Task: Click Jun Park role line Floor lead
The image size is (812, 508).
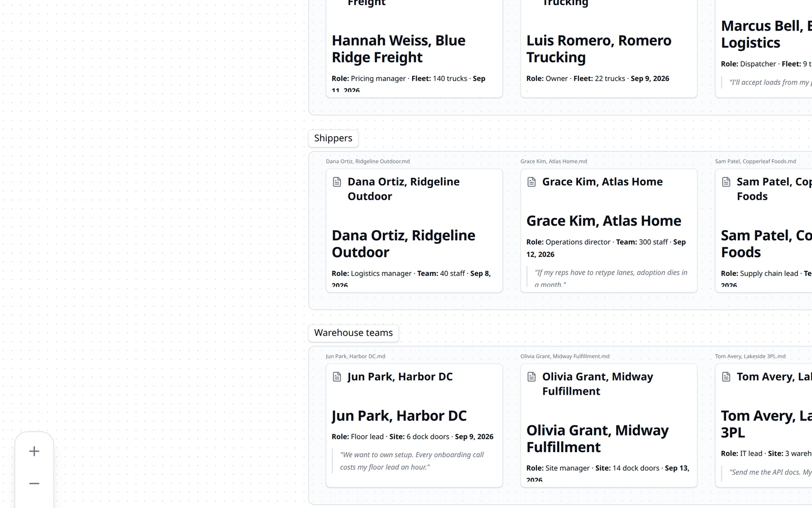Action: click(x=413, y=437)
